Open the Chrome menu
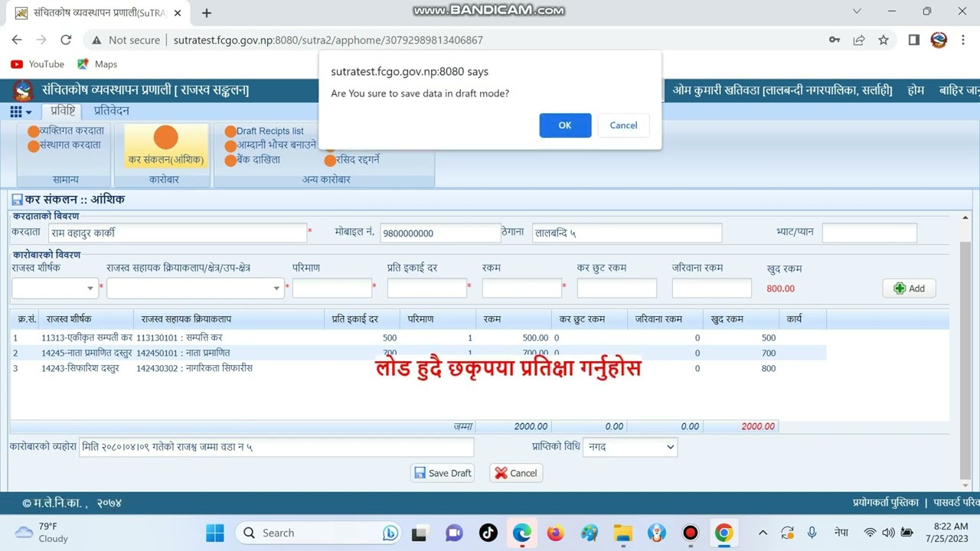 pos(962,40)
